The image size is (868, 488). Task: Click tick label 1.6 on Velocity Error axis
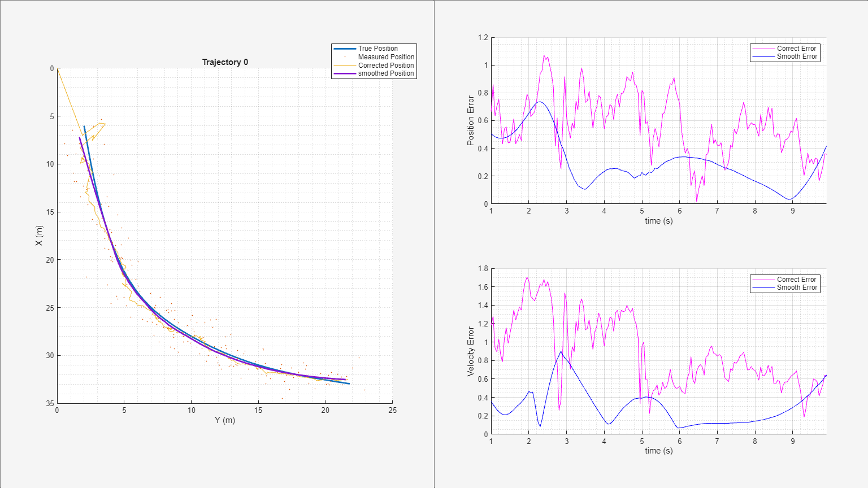pyautogui.click(x=483, y=287)
